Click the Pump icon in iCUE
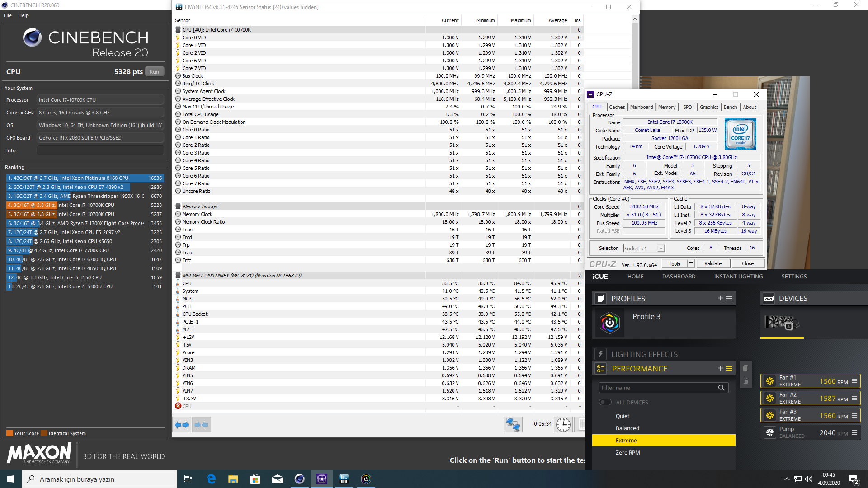The width and height of the screenshot is (868, 488). [769, 433]
